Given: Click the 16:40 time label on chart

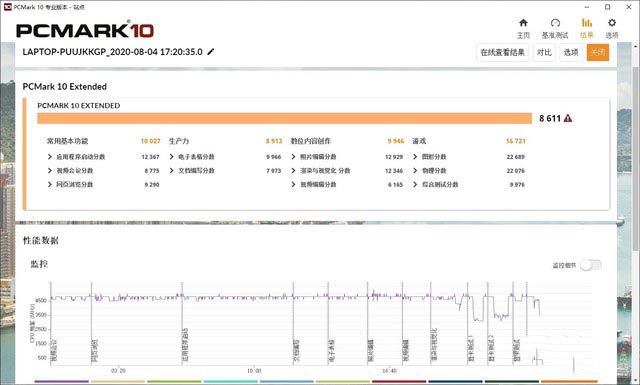Looking at the screenshot, I should point(389,371).
